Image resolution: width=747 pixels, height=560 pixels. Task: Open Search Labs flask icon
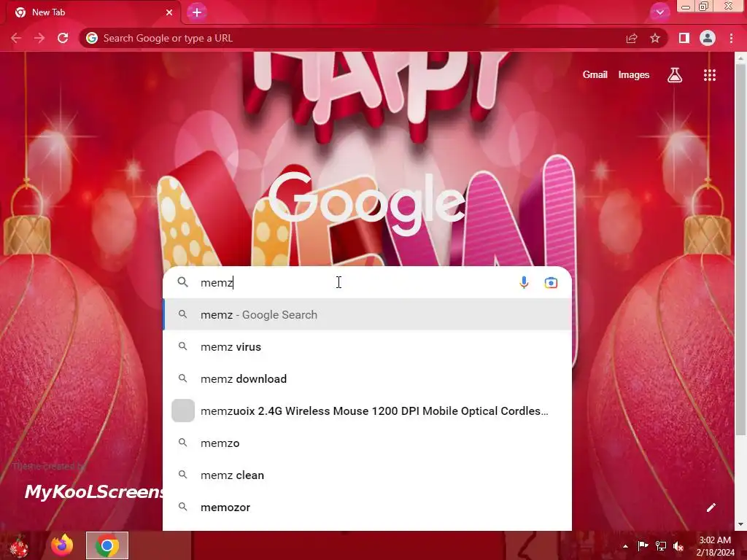pos(675,75)
